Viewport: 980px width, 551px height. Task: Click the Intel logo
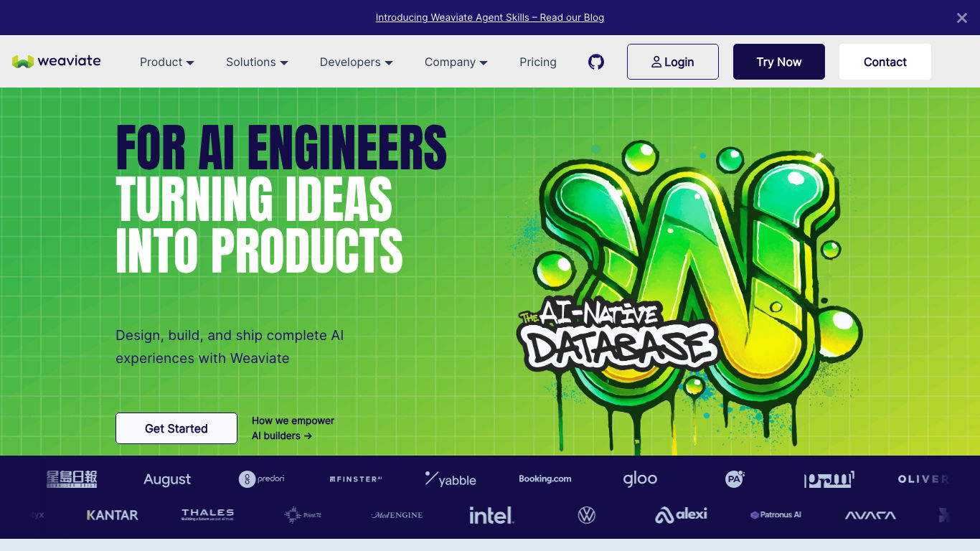tap(491, 515)
